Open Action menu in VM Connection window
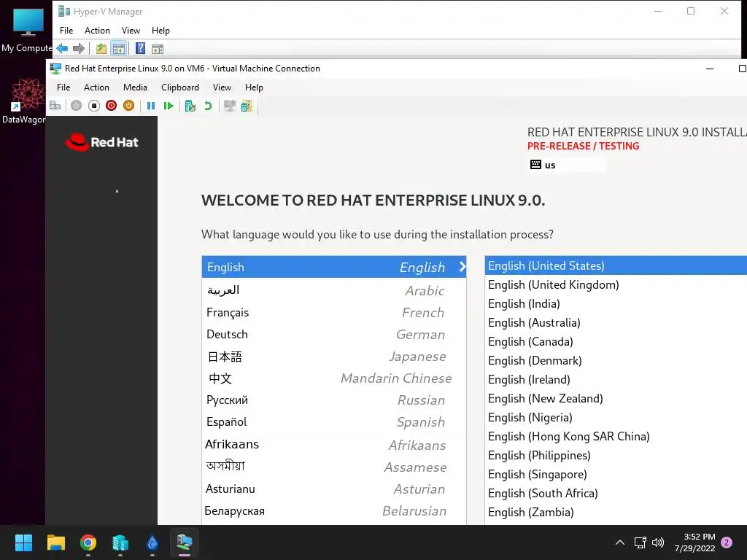 [x=96, y=87]
